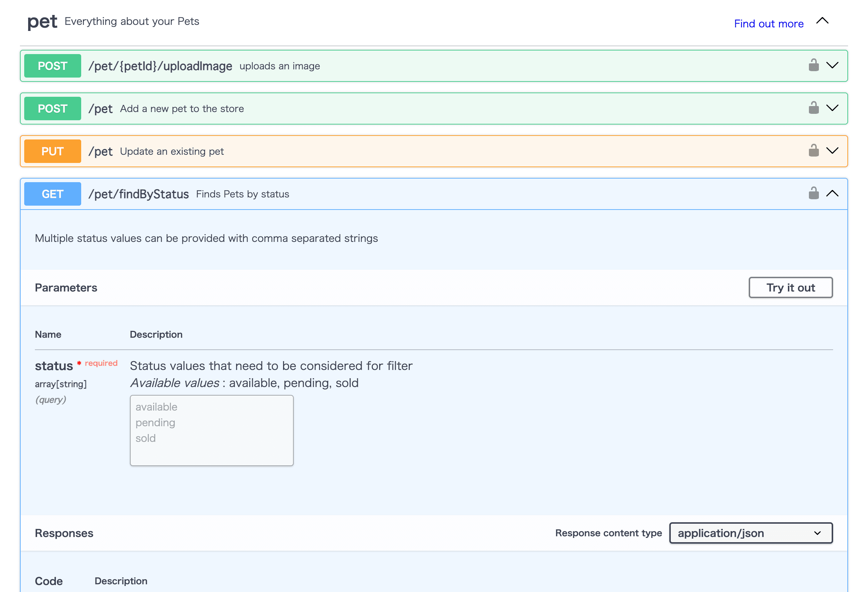Expand POST /pet endpoint chevron
The height and width of the screenshot is (592, 868).
coord(832,108)
